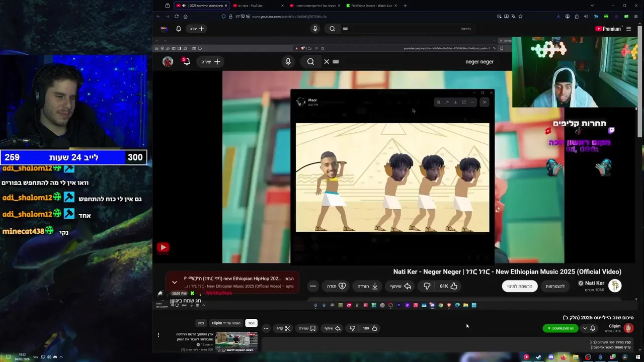Open the Clipim channel name link

pyautogui.click(x=615, y=326)
